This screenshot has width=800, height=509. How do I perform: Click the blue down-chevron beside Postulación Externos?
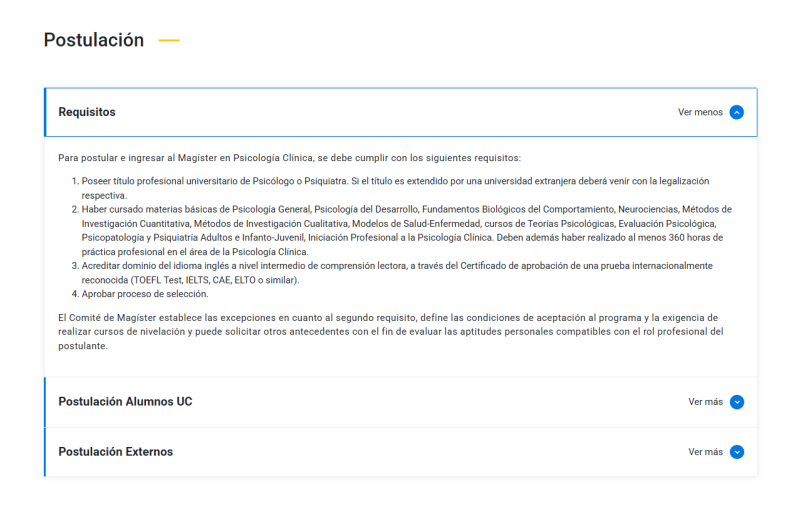tap(736, 452)
